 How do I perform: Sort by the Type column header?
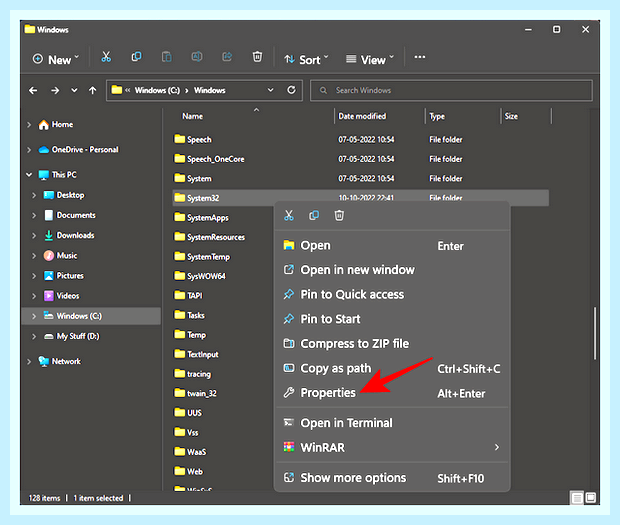point(437,116)
